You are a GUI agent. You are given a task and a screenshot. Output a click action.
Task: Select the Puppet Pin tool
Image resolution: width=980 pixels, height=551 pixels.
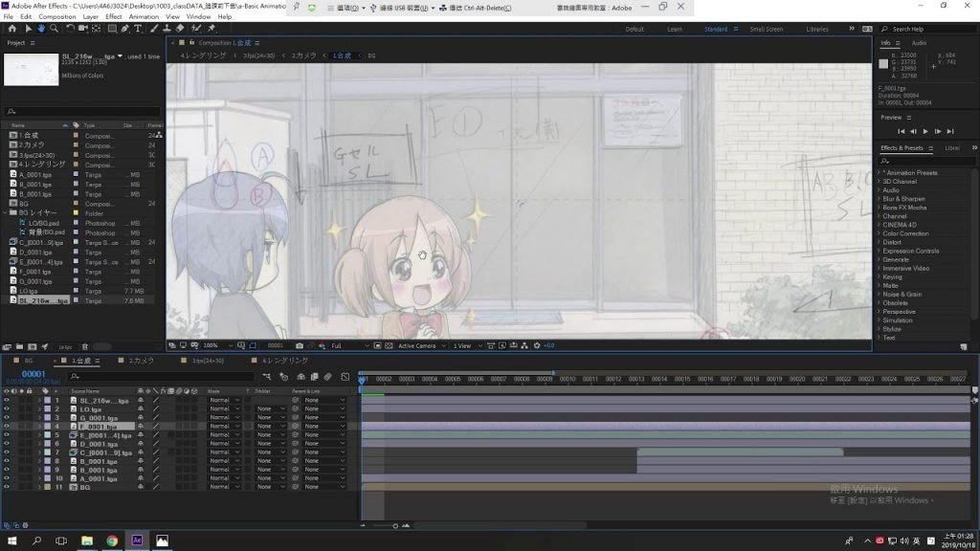[212, 29]
